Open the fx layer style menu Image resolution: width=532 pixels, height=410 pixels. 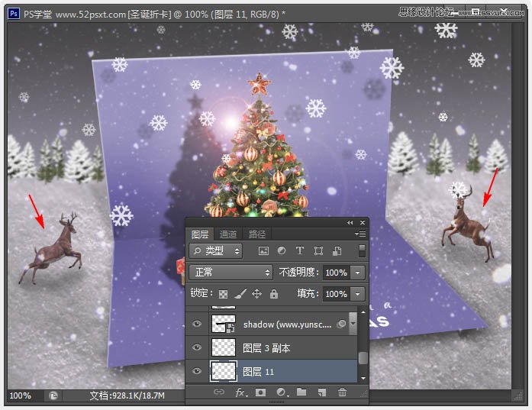click(241, 392)
